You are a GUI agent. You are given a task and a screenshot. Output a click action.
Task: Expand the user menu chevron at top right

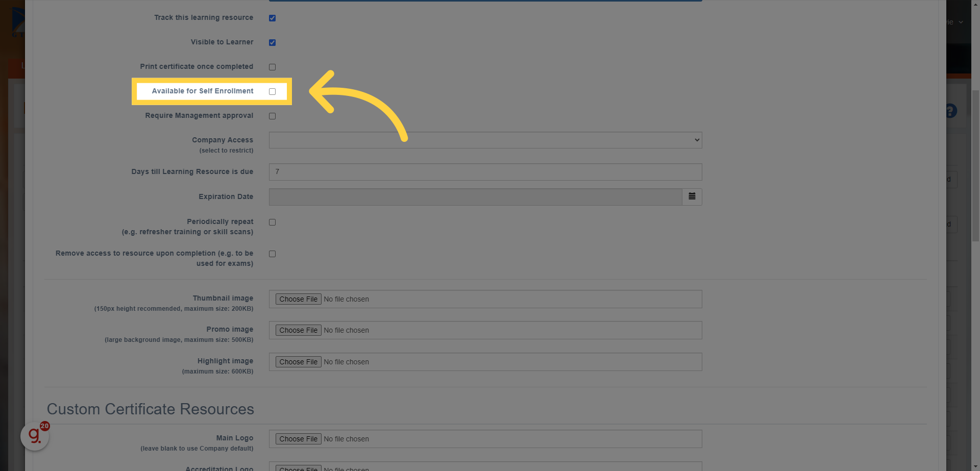click(x=961, y=22)
